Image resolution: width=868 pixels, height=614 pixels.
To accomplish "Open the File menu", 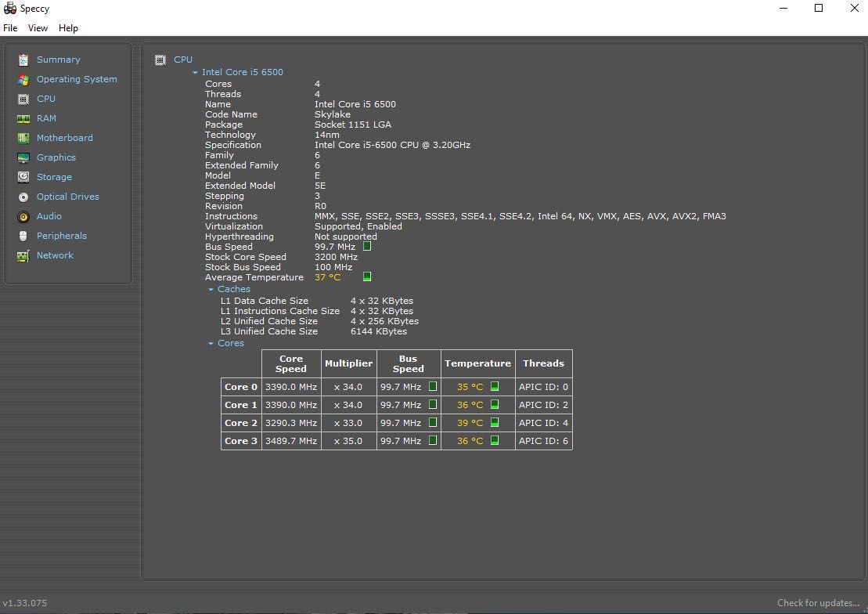I will click(10, 27).
